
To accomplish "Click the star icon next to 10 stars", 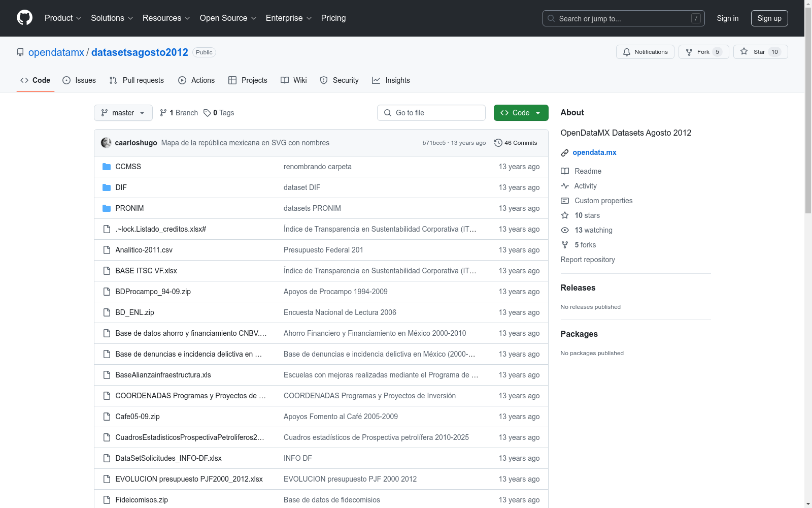I will pyautogui.click(x=565, y=215).
